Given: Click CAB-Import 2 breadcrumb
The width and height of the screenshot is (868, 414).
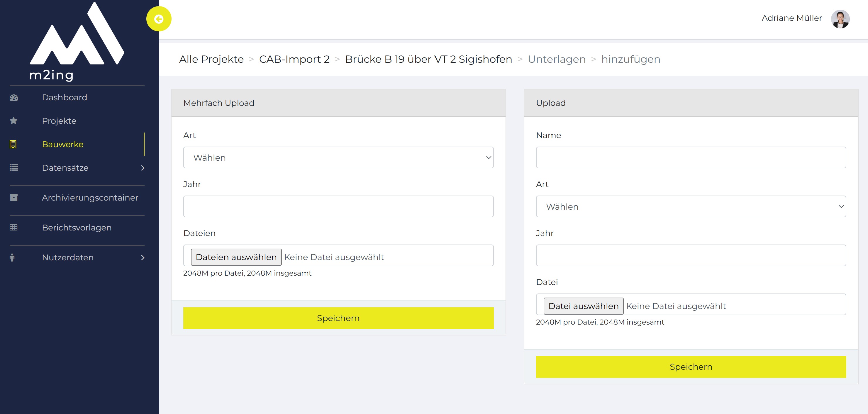Looking at the screenshot, I should coord(294,59).
